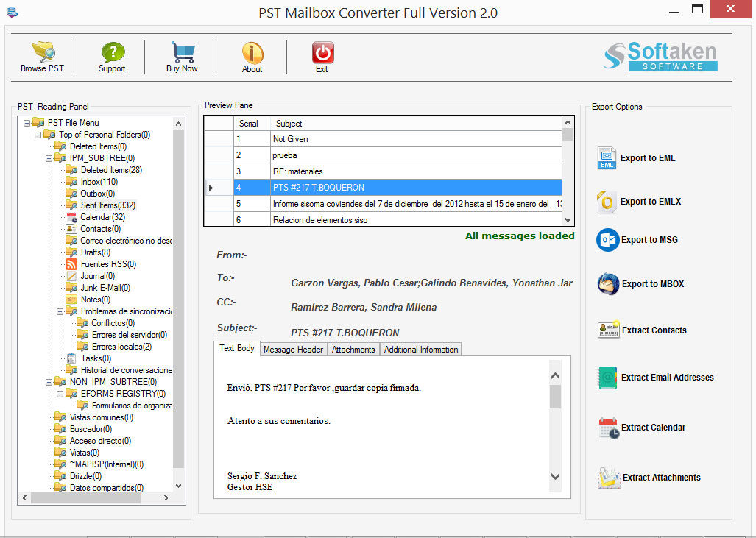Select message row 'Not Given'
Screen dimensions: 756x538
(384, 139)
